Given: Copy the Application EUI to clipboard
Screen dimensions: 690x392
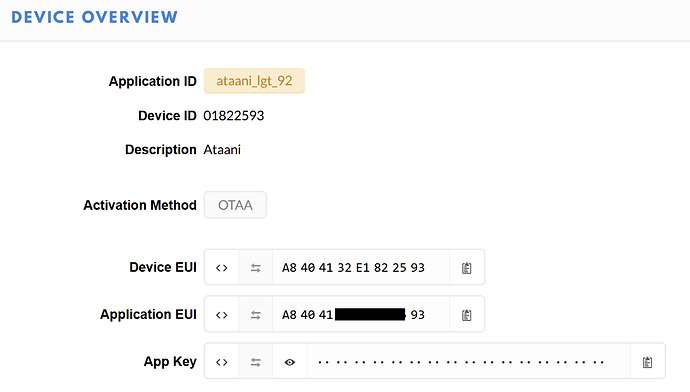Looking at the screenshot, I should (466, 315).
